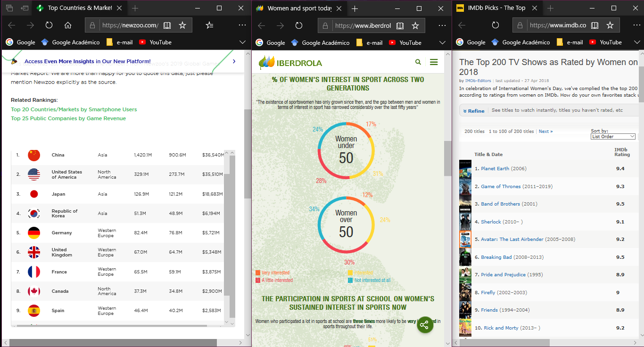644x347 pixels.
Task: Click IMDb-Editors author link
Action: (x=479, y=81)
